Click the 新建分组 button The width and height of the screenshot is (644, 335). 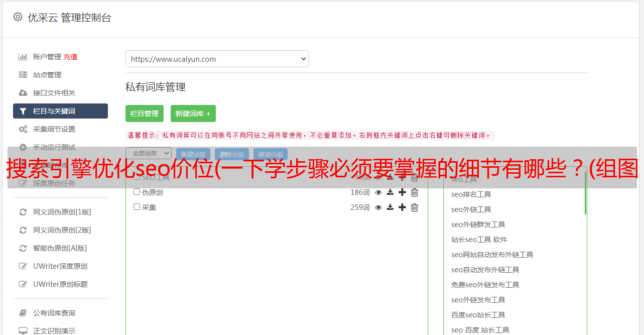193,155
